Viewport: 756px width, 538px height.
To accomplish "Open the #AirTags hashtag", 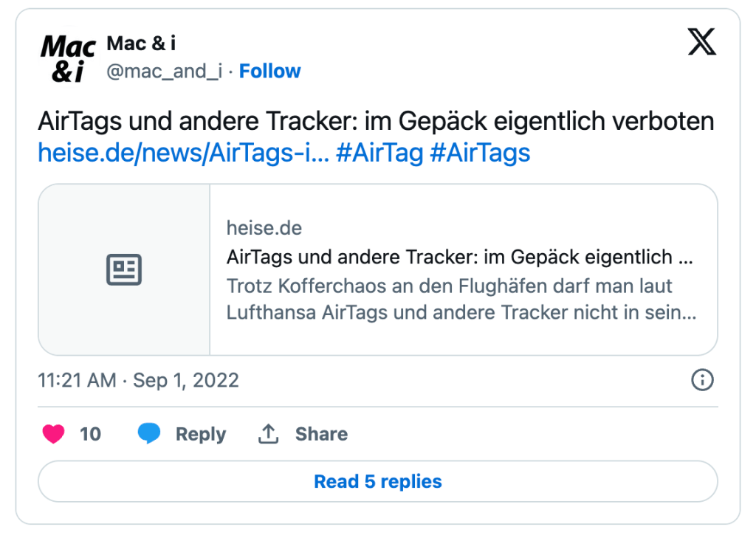I will tap(480, 153).
